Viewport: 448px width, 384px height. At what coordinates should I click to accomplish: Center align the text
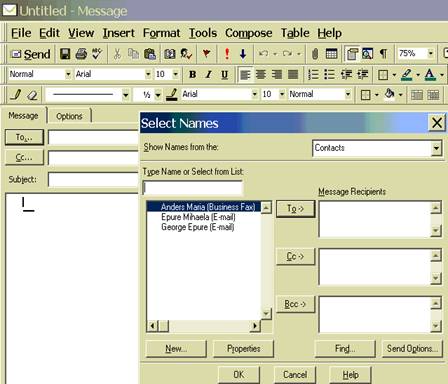pyautogui.click(x=261, y=74)
